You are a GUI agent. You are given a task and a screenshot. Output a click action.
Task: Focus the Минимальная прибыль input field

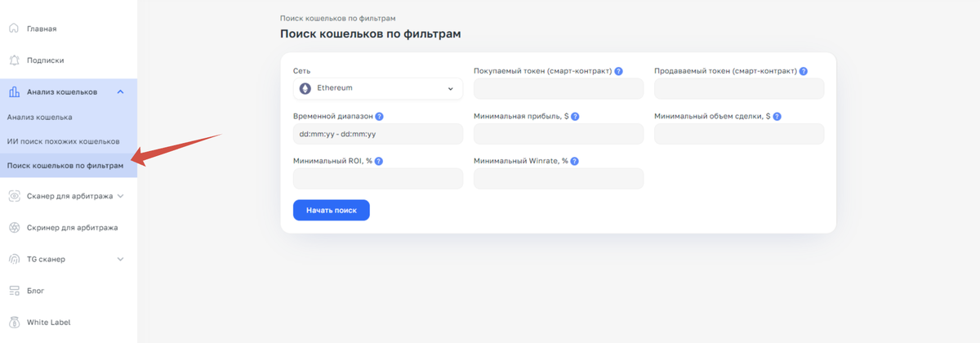click(x=559, y=134)
